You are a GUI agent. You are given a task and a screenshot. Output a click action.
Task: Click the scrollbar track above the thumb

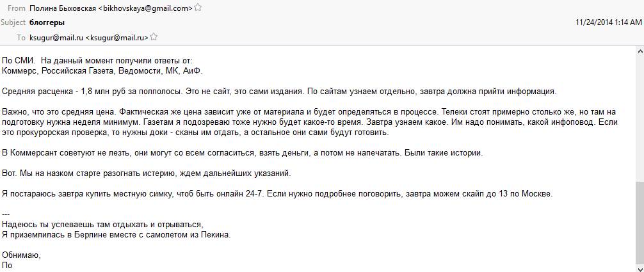(x=640, y=115)
